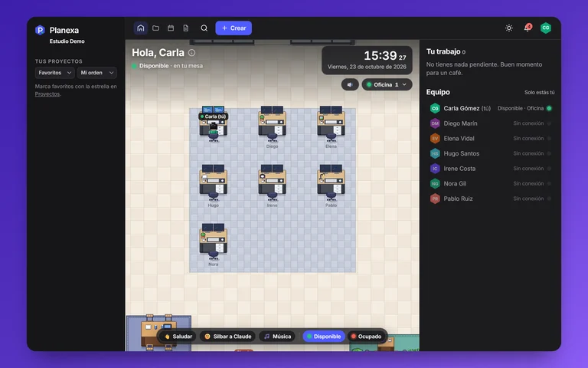This screenshot has height=368, width=588.
Task: Click Nora Gil's avatar in team list
Action: click(x=435, y=183)
